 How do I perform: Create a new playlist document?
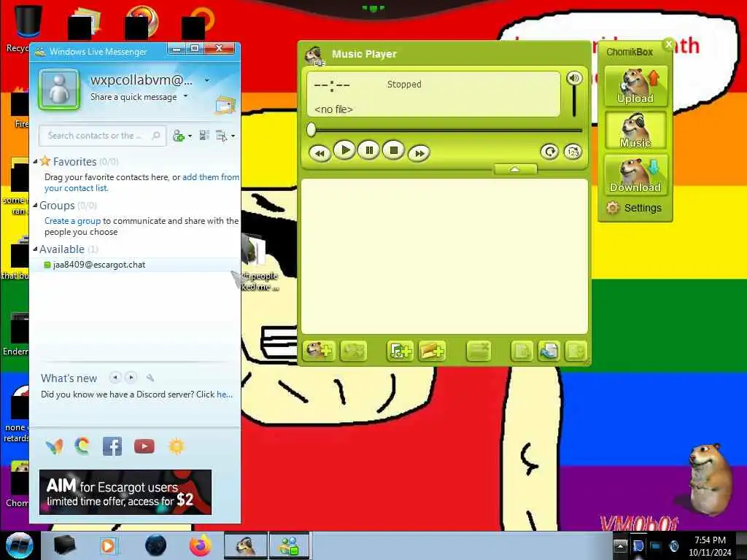(522, 351)
